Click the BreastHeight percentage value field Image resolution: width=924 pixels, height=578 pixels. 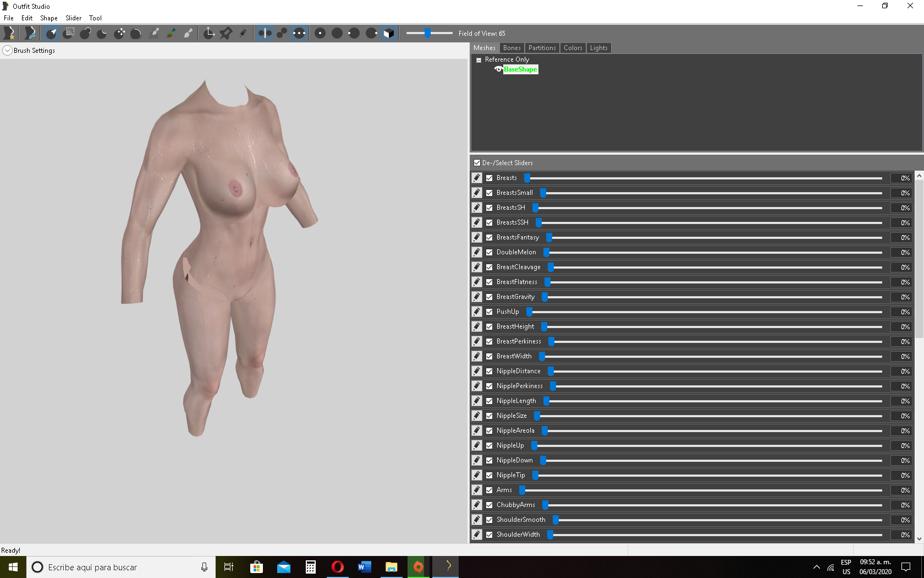(x=901, y=326)
